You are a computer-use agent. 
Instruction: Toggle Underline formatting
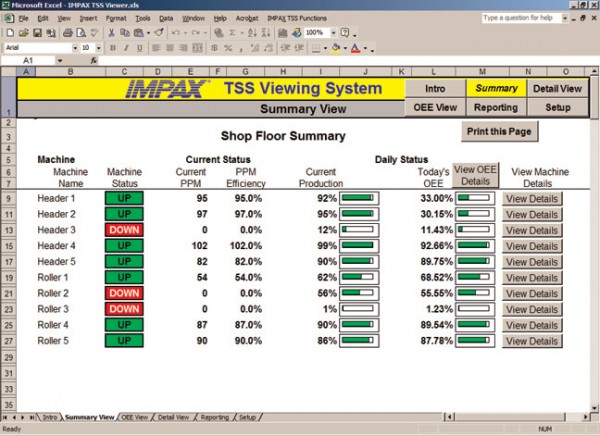(140, 47)
